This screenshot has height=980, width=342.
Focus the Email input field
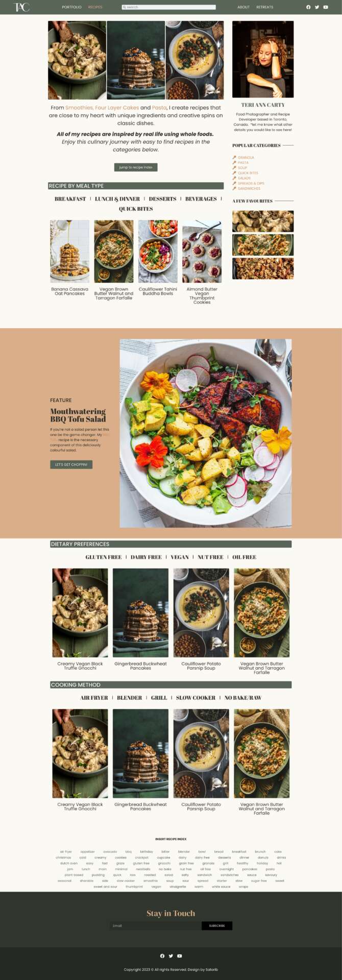[x=155, y=925]
